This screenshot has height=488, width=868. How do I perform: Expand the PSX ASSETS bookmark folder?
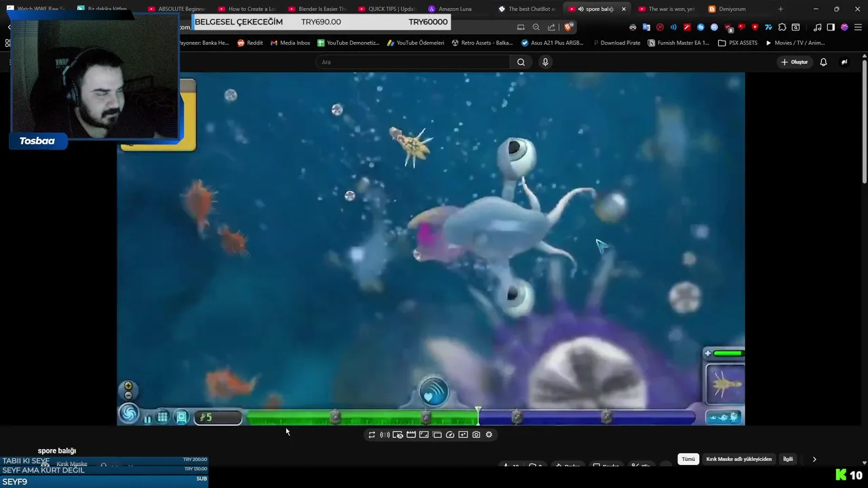[x=738, y=43]
